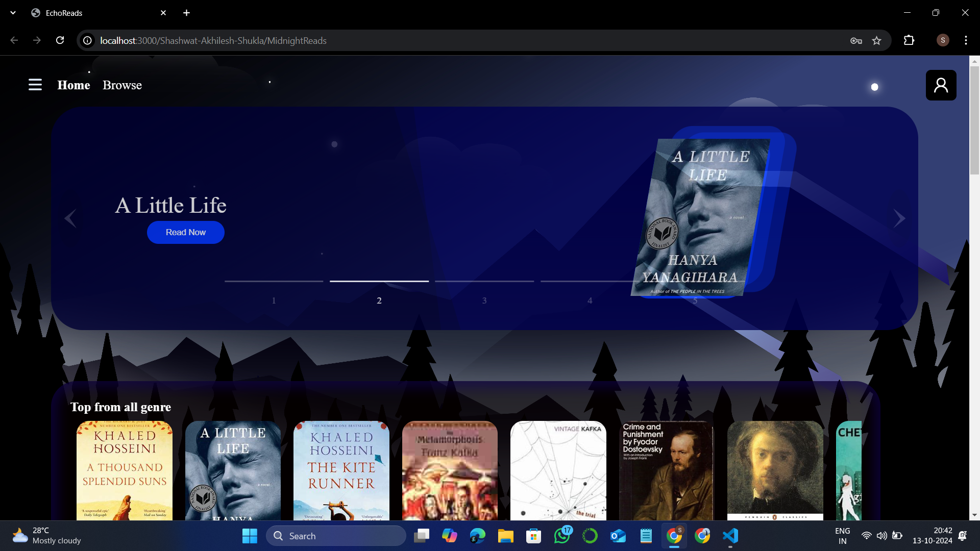Viewport: 980px width, 551px height.
Task: Jump to carousel slide 1 indicator
Action: [x=274, y=281]
